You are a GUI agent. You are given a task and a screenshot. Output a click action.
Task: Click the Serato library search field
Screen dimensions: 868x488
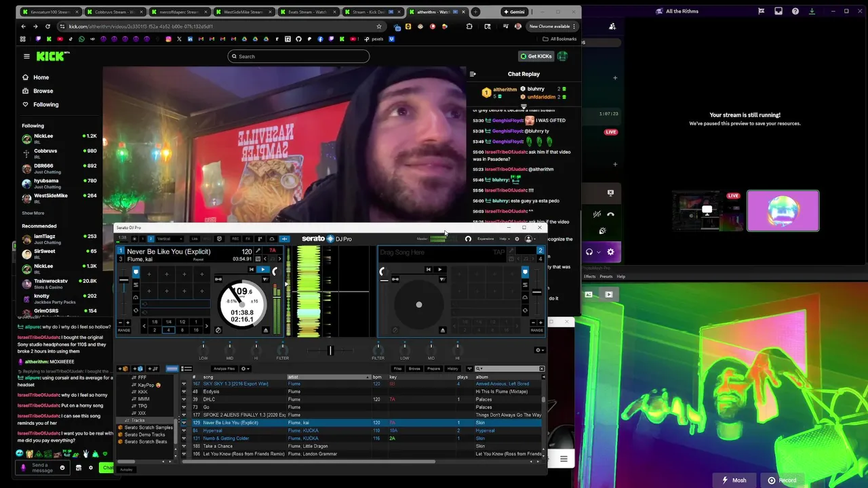509,369
